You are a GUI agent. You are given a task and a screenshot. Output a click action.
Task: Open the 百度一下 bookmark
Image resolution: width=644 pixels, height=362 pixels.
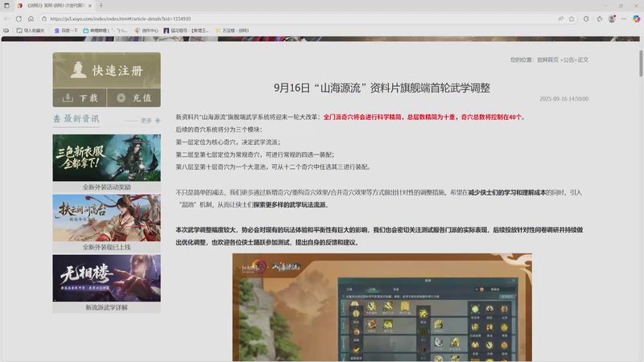[x=66, y=31]
